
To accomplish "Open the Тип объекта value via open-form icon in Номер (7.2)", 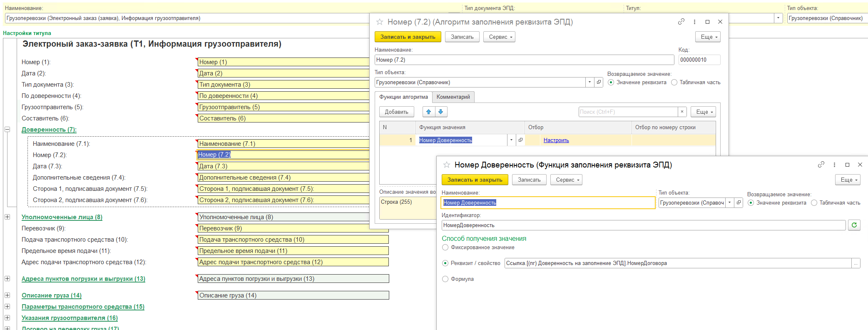I will point(599,82).
